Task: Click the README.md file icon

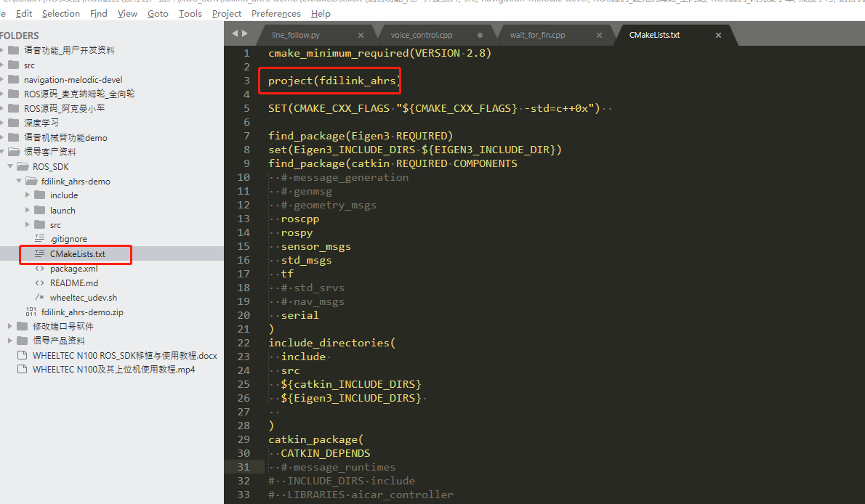Action: tap(40, 283)
